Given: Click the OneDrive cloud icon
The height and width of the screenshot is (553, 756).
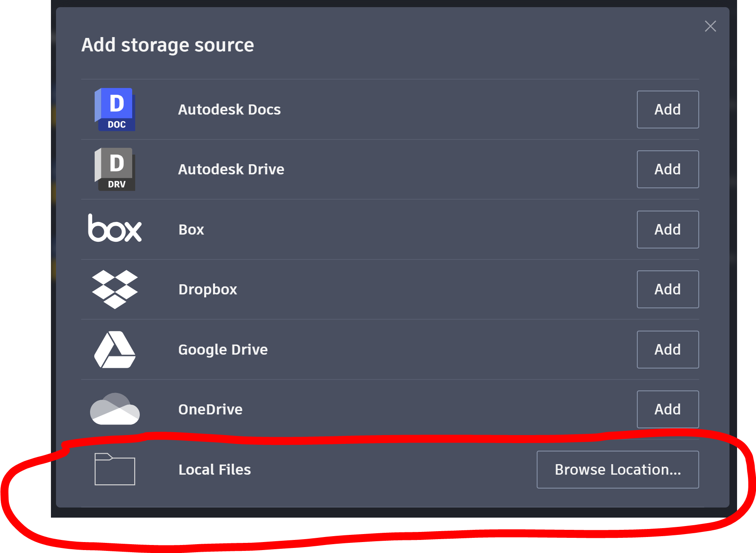Looking at the screenshot, I should pyautogui.click(x=115, y=409).
